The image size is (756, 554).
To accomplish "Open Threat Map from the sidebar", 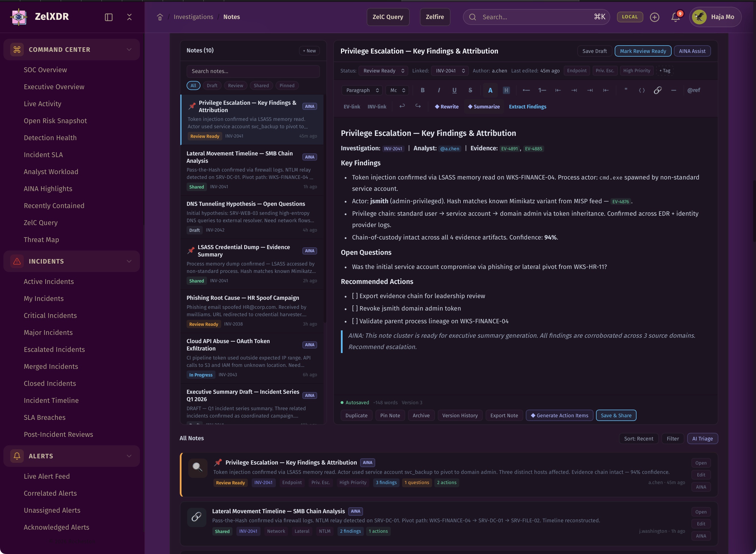I will coord(41,240).
